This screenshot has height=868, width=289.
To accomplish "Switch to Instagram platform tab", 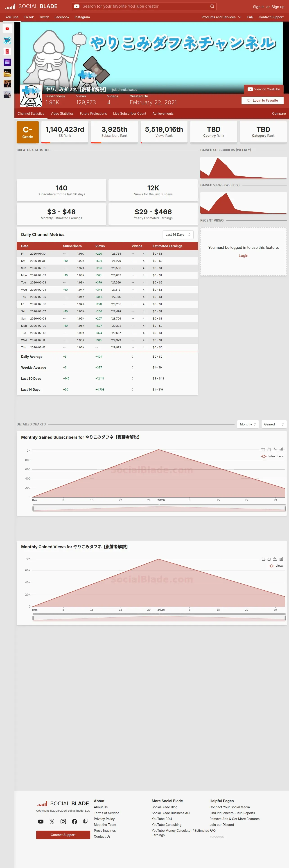I will pos(82,17).
